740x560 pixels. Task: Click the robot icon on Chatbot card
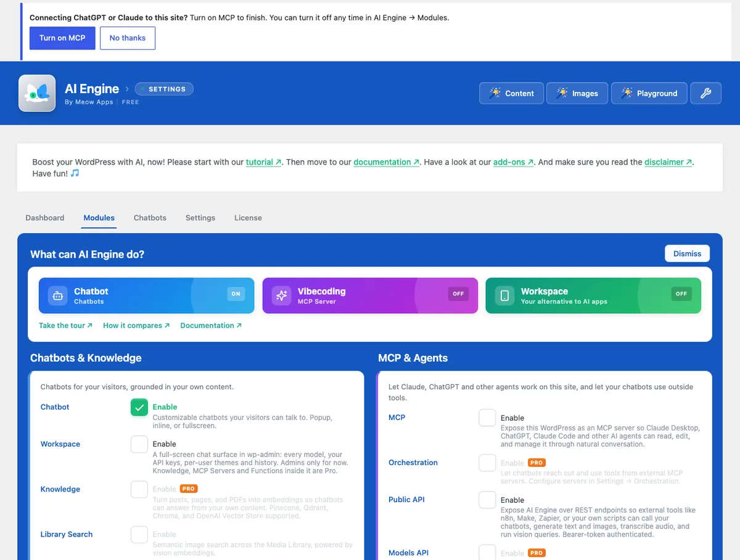coord(58,295)
